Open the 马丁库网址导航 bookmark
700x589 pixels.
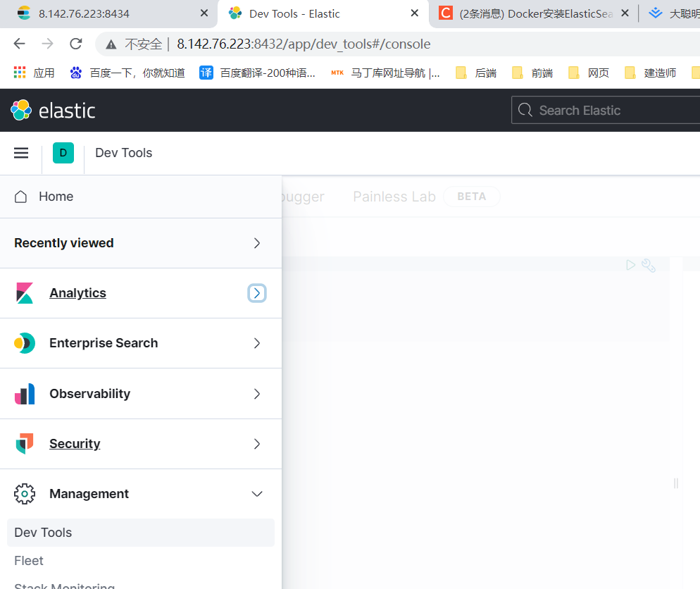point(385,73)
